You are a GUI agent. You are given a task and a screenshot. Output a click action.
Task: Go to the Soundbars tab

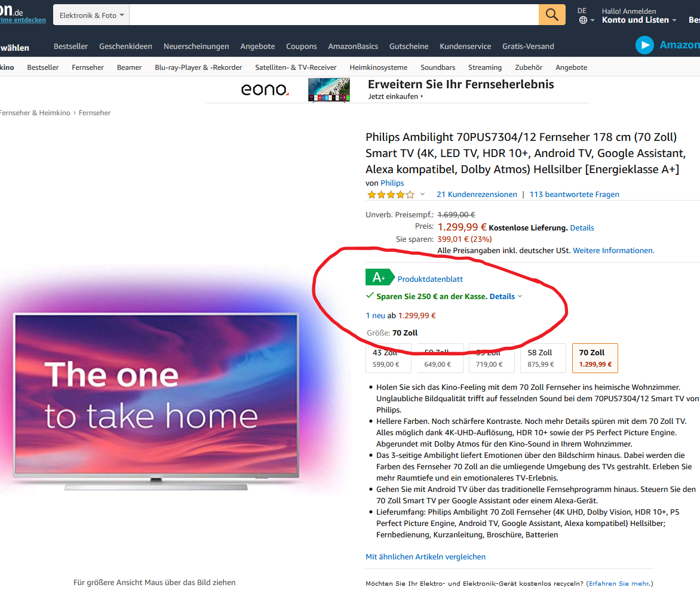click(438, 67)
